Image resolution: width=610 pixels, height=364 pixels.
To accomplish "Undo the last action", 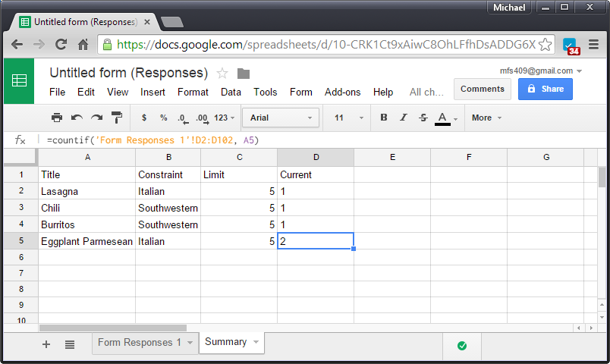I will coord(77,118).
